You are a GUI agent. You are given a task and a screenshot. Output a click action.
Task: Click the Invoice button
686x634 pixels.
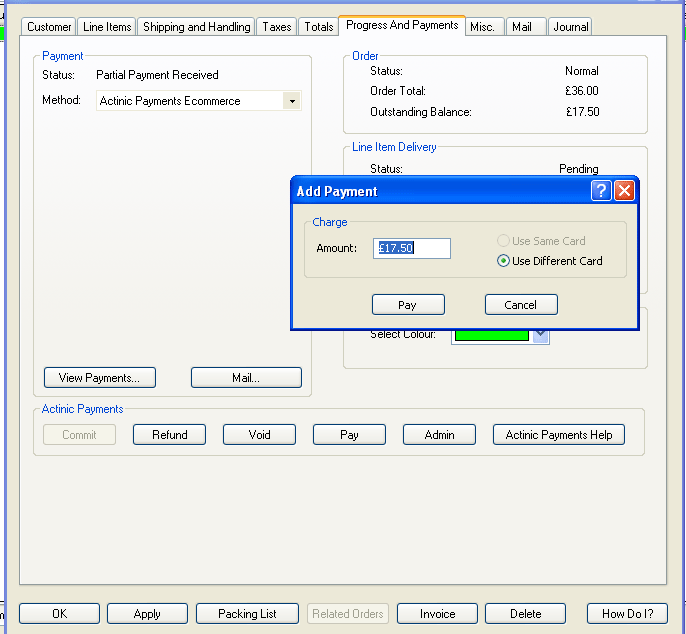pos(437,613)
